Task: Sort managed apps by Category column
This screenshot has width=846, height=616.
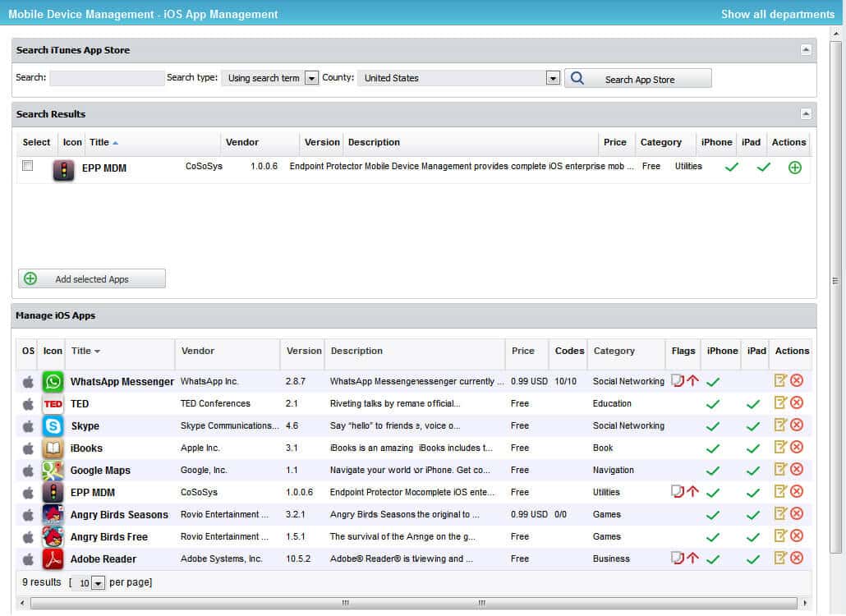Action: [x=614, y=351]
